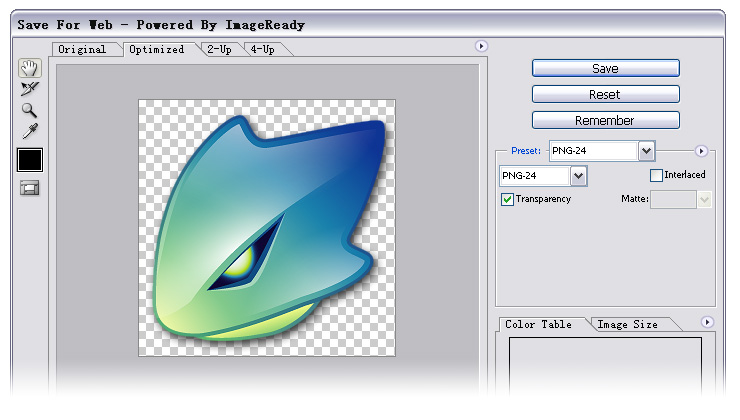Switch to the 4-Up tab
Image resolution: width=740 pixels, height=420 pixels.
[262, 50]
